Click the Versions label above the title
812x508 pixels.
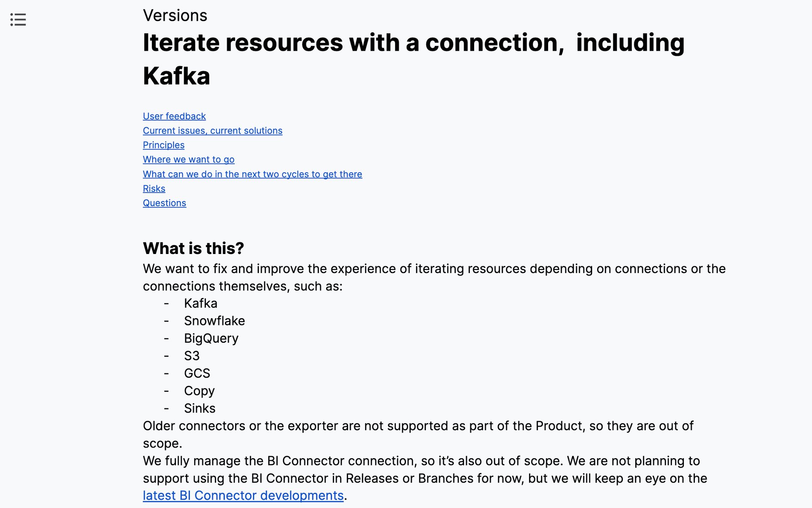pyautogui.click(x=175, y=16)
